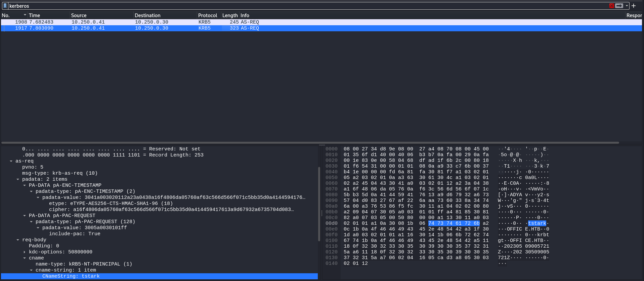Image resolution: width=644 pixels, height=281 pixels.
Task: Collapse the padata: 2 items node
Action: pos(18,179)
